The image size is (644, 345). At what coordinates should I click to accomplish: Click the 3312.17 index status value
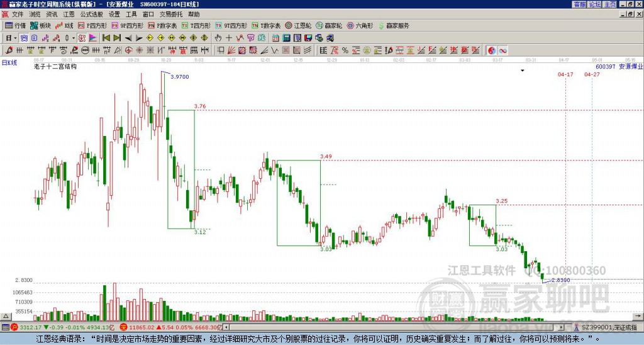(30, 327)
